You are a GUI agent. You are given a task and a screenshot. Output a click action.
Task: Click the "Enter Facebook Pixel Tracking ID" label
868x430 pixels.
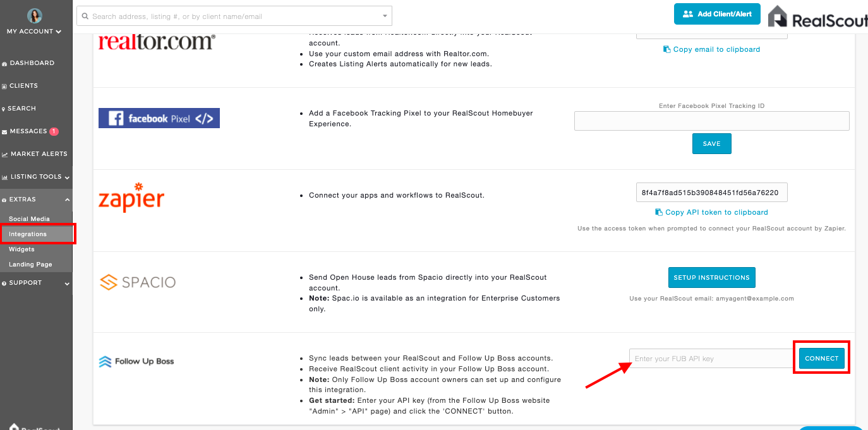[711, 106]
